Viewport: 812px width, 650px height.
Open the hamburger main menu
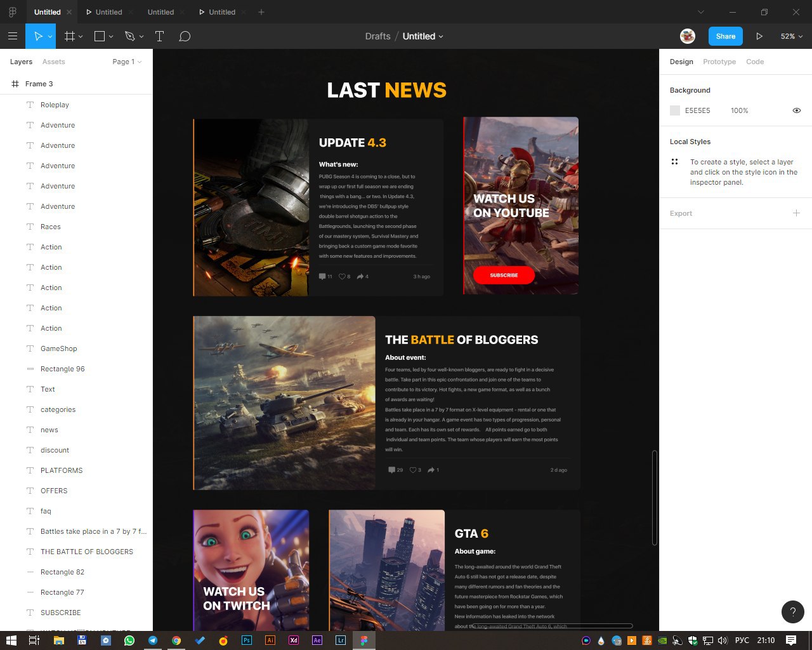click(x=13, y=36)
